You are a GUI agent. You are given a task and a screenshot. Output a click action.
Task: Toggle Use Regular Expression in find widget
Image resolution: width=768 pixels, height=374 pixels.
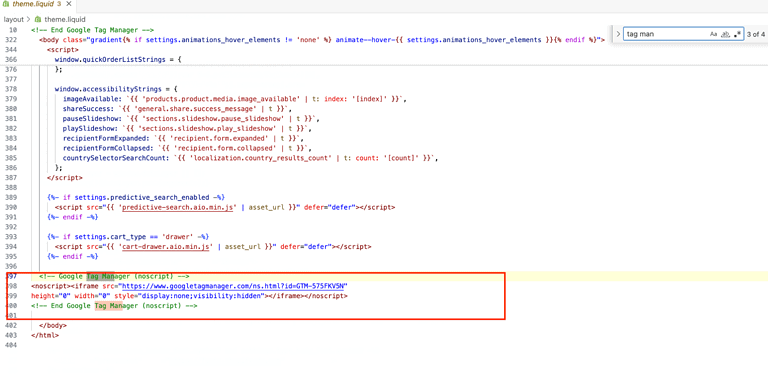737,34
